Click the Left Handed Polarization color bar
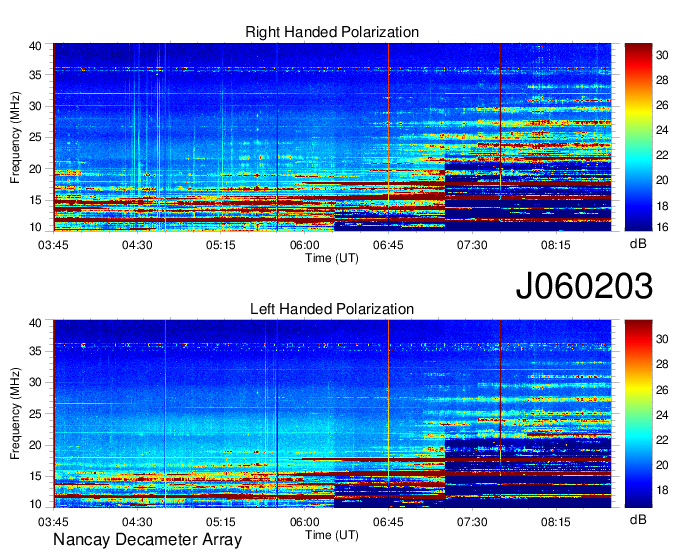 [638, 414]
